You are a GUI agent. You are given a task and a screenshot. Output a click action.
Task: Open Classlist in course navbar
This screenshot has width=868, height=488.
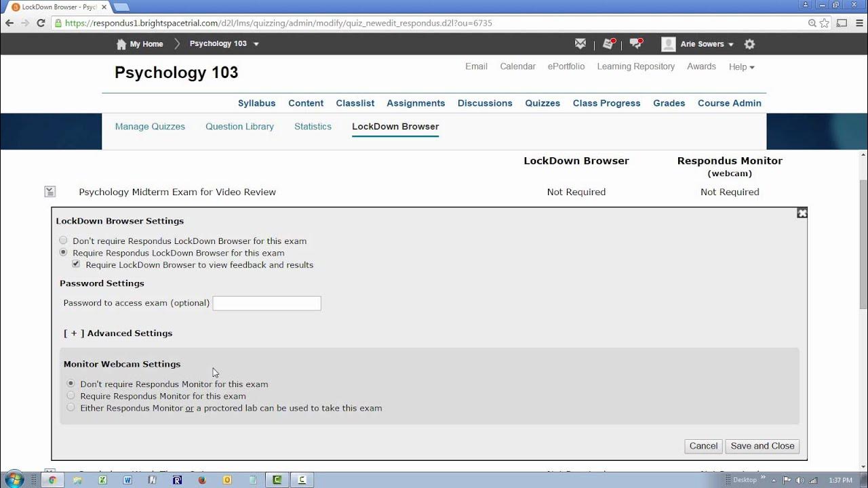click(355, 103)
